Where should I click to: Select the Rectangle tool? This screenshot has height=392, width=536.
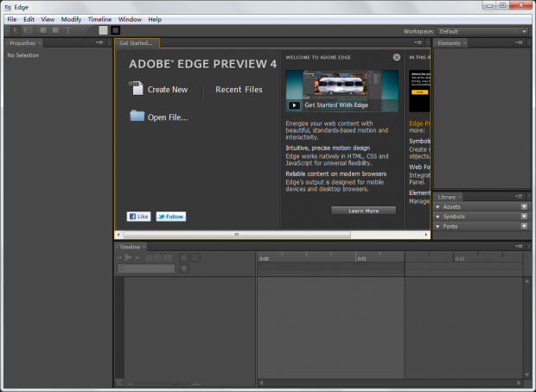pos(43,30)
